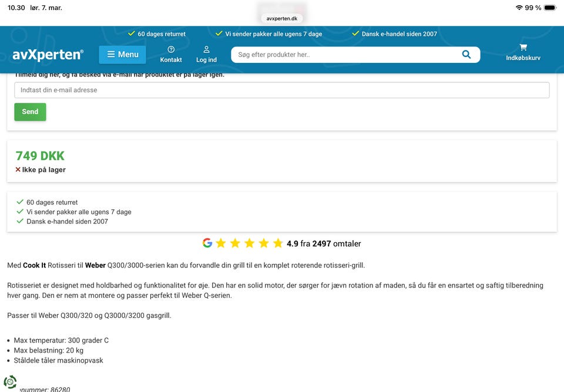Click the 4.9 fra 2497 omtaler text
Viewport: 564px width, 392px height.
click(324, 244)
